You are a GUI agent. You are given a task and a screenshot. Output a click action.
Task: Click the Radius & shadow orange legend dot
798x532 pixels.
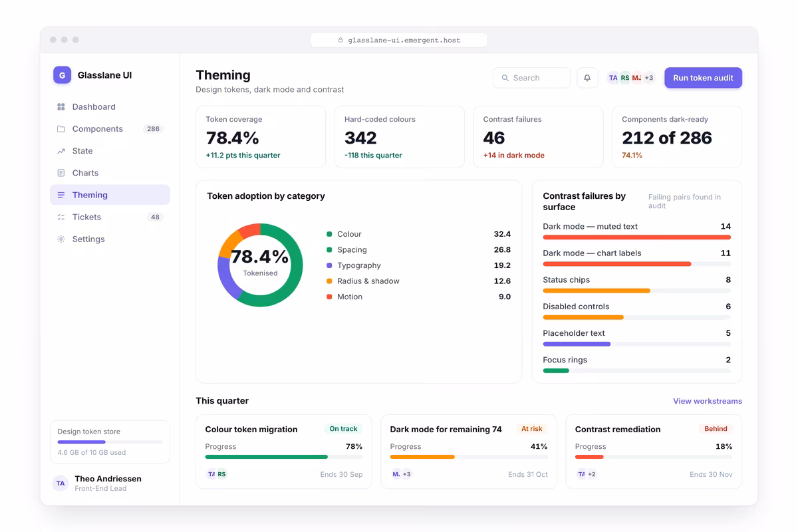[329, 281]
